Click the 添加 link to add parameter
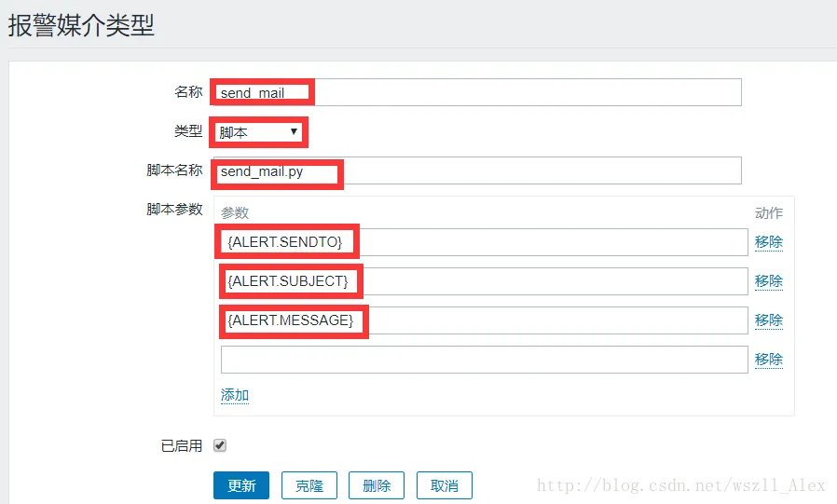 click(235, 395)
